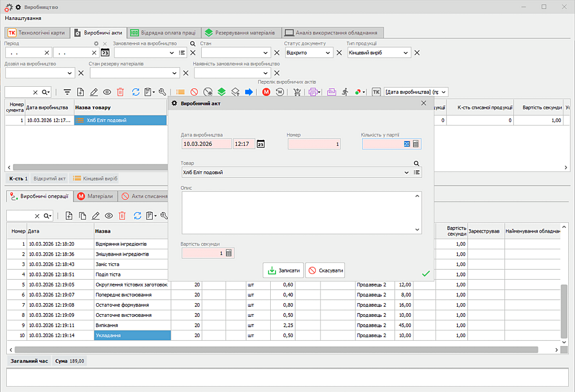Expand the Товар dropdown in the dialog

click(407, 172)
